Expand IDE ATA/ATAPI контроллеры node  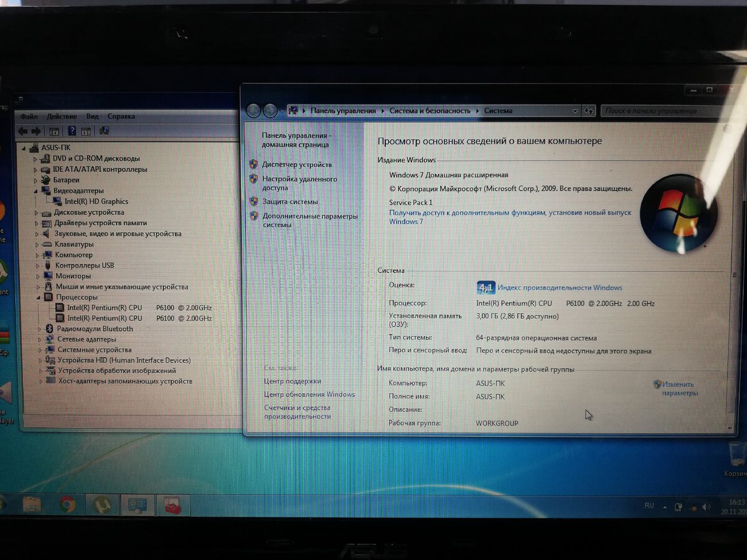(35, 170)
